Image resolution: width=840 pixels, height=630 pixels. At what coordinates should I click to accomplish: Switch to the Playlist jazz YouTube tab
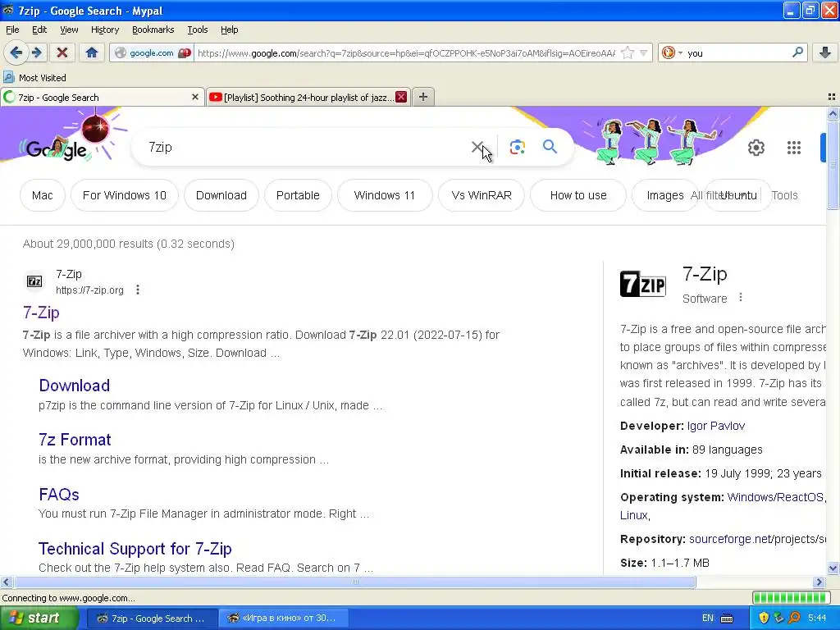[308, 97]
